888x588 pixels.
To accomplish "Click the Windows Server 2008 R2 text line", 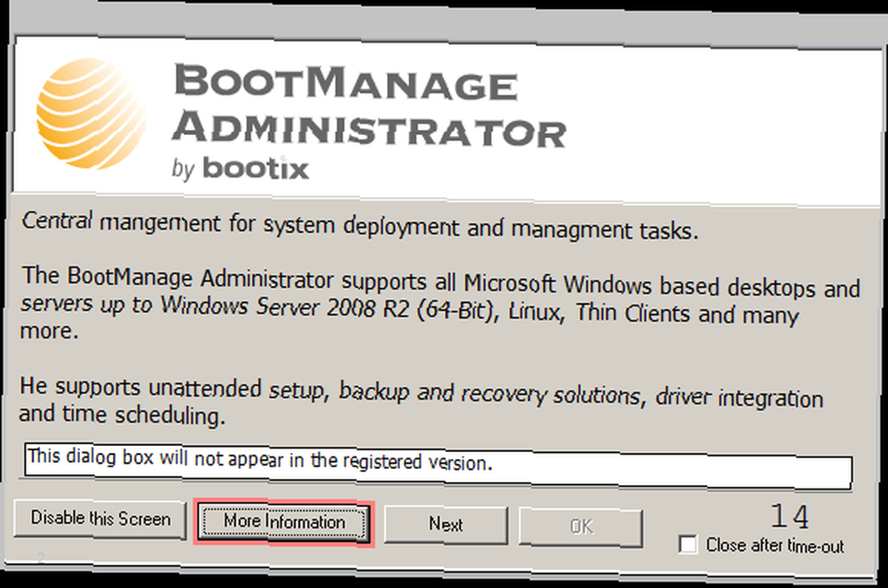I will (409, 309).
